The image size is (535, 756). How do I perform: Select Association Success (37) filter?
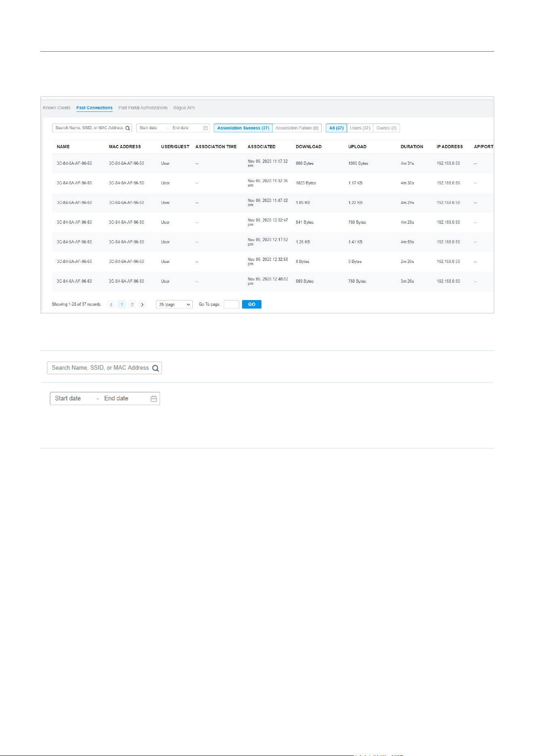[243, 128]
